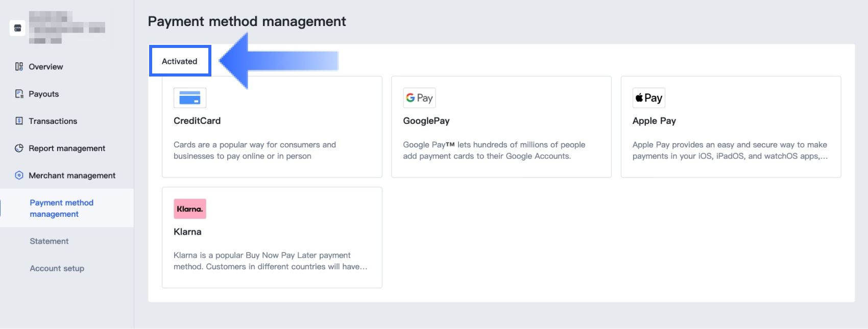The width and height of the screenshot is (868, 329).
Task: Click the Apple Pay logo icon
Action: coord(648,98)
